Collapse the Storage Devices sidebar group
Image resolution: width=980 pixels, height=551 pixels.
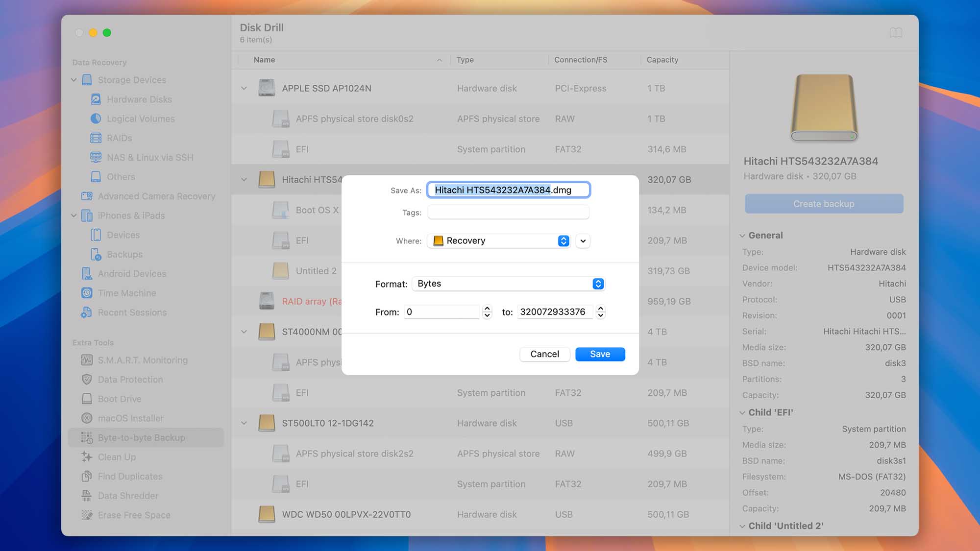point(74,80)
